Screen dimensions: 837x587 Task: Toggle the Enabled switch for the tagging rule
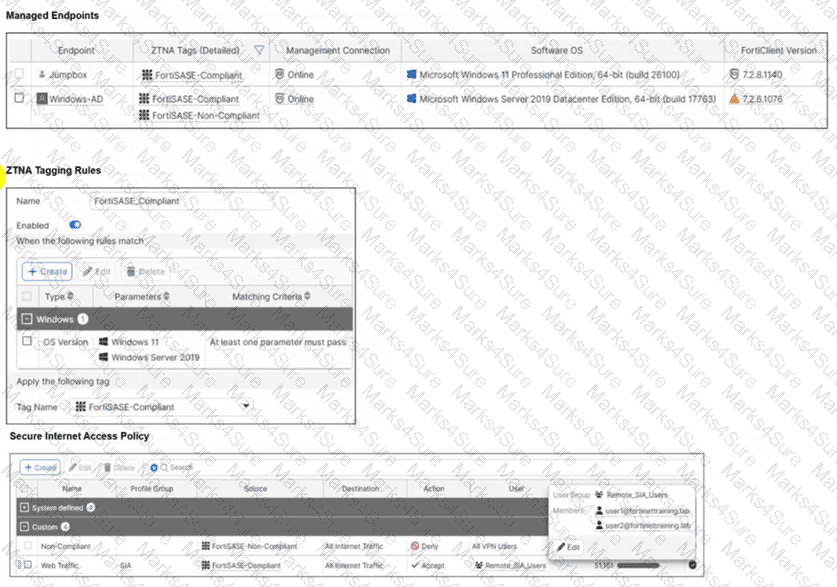pyautogui.click(x=75, y=225)
